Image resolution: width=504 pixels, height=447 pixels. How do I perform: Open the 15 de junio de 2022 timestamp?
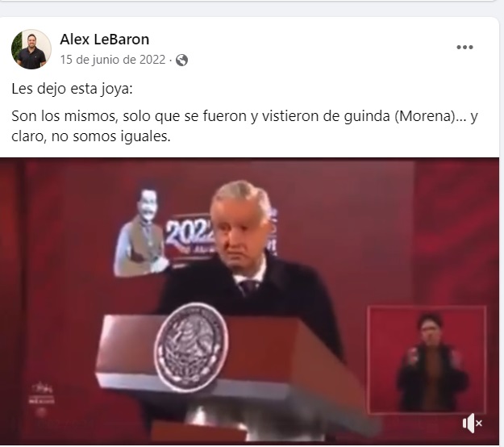(113, 60)
